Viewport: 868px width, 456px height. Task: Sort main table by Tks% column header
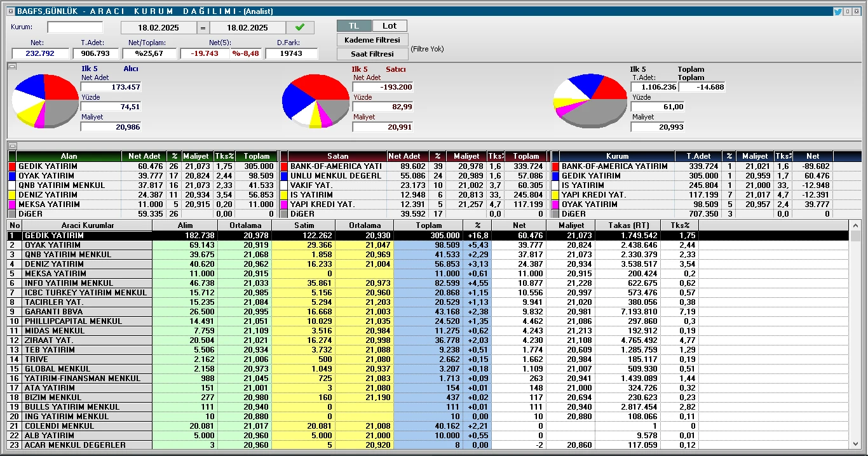click(x=679, y=225)
